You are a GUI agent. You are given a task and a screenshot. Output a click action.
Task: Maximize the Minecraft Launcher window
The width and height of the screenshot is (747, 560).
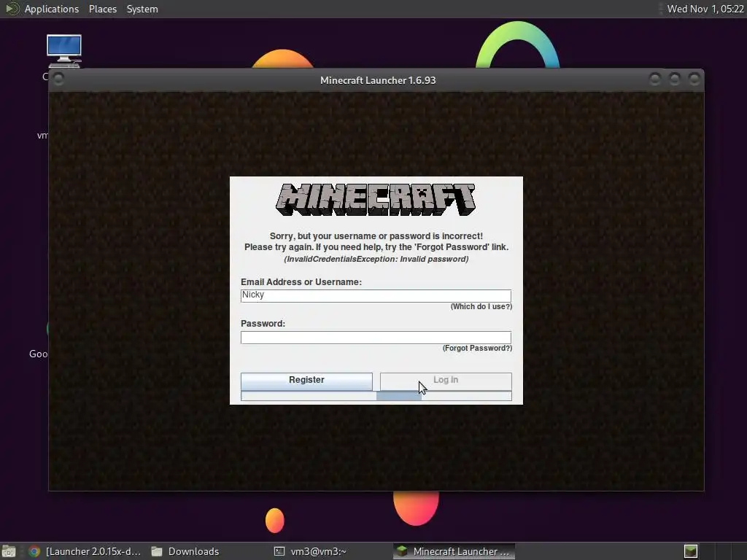(675, 79)
